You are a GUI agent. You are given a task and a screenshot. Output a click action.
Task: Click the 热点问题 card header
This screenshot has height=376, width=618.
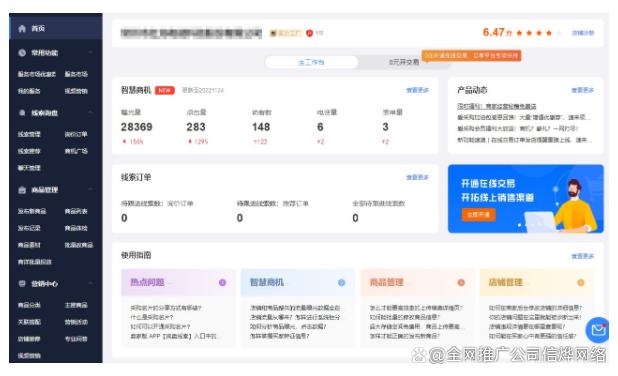pos(178,282)
